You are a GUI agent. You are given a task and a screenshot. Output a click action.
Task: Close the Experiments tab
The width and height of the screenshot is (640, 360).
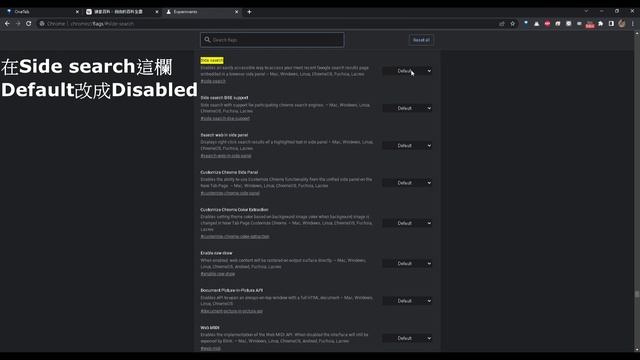tap(236, 12)
